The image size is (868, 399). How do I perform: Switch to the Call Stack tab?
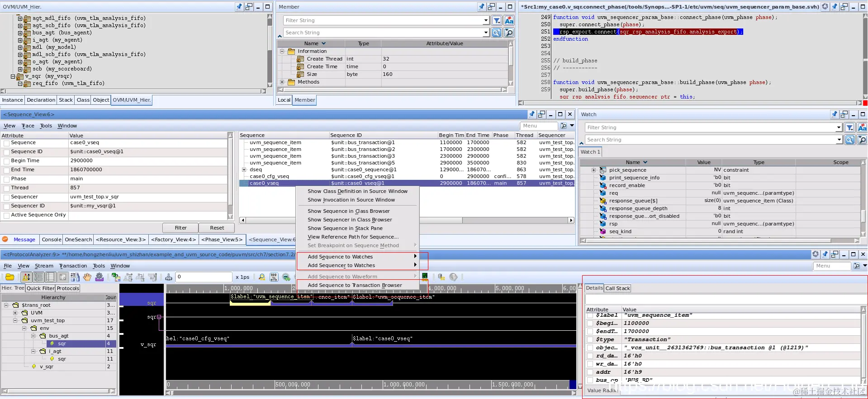pos(617,288)
